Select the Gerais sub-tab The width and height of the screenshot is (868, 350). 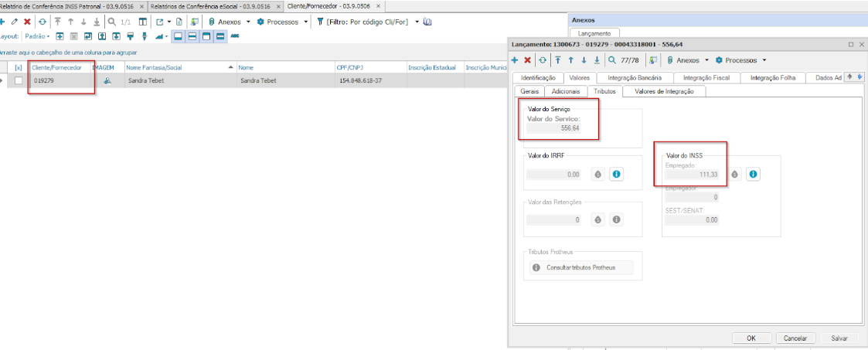(x=529, y=91)
